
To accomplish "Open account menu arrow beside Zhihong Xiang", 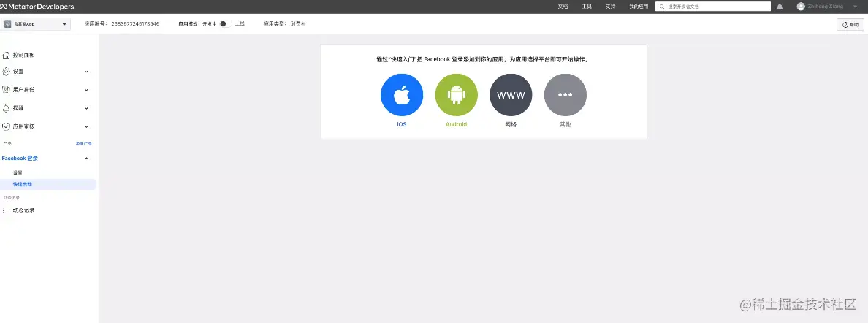I will pos(856,7).
